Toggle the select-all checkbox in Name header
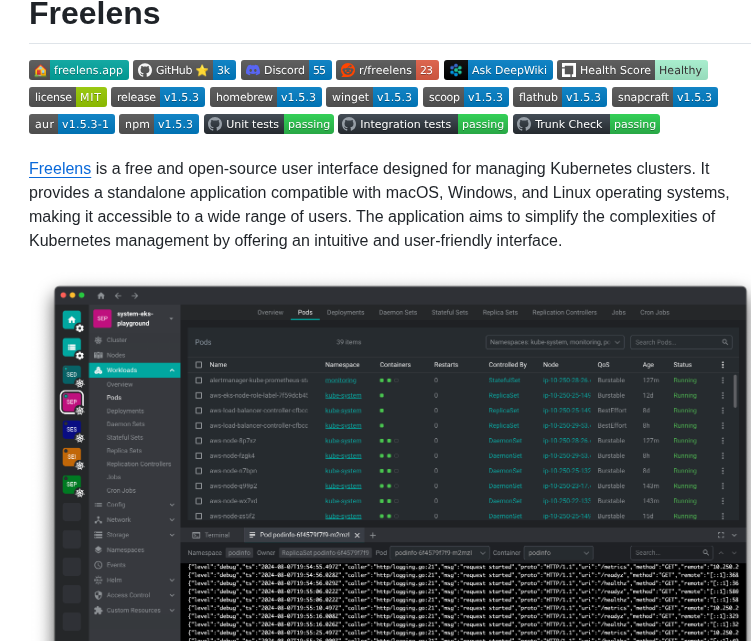The image size is (751, 641). (x=198, y=365)
